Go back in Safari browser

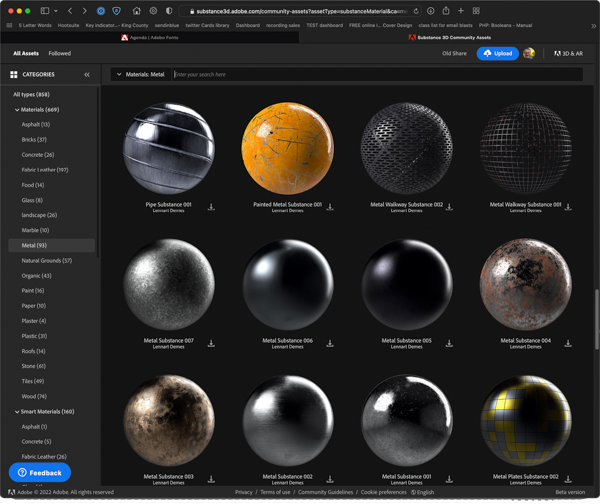[x=70, y=11]
